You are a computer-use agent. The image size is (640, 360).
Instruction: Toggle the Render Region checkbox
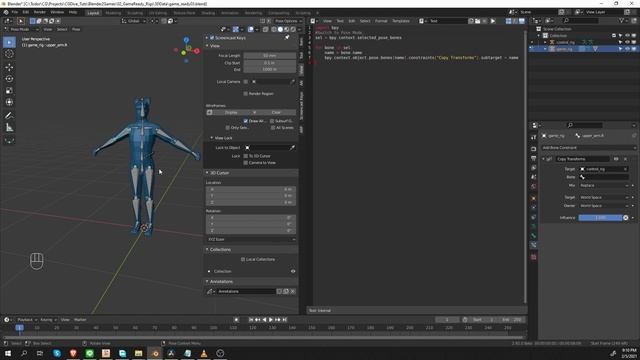click(x=246, y=93)
